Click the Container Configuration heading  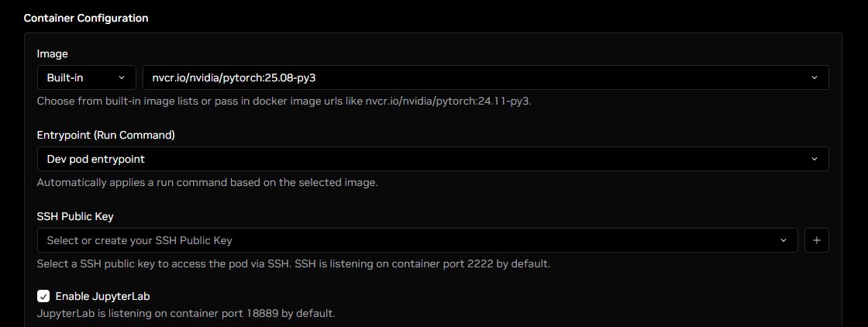[86, 18]
